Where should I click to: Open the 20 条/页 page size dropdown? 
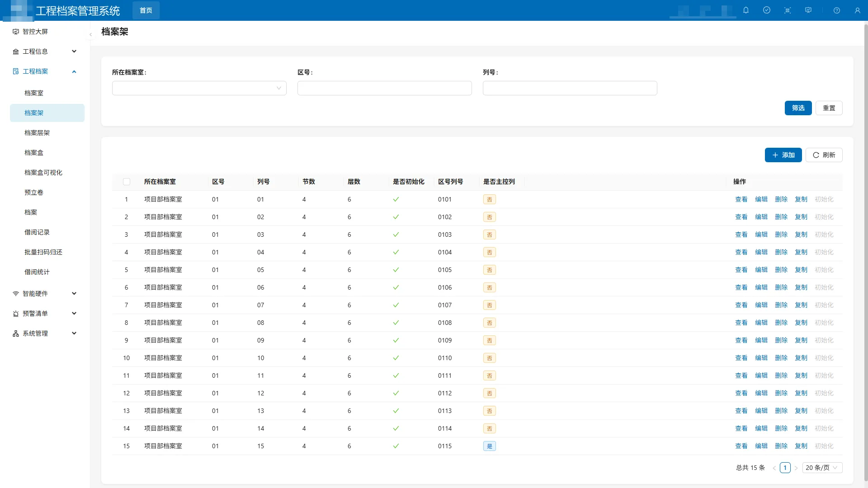(822, 468)
